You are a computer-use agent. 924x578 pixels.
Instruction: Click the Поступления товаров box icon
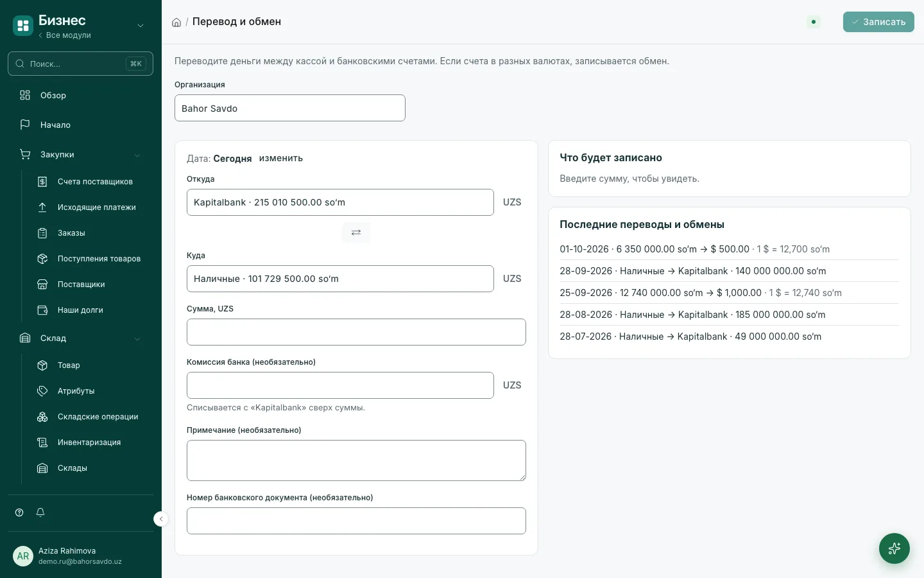[x=42, y=259]
